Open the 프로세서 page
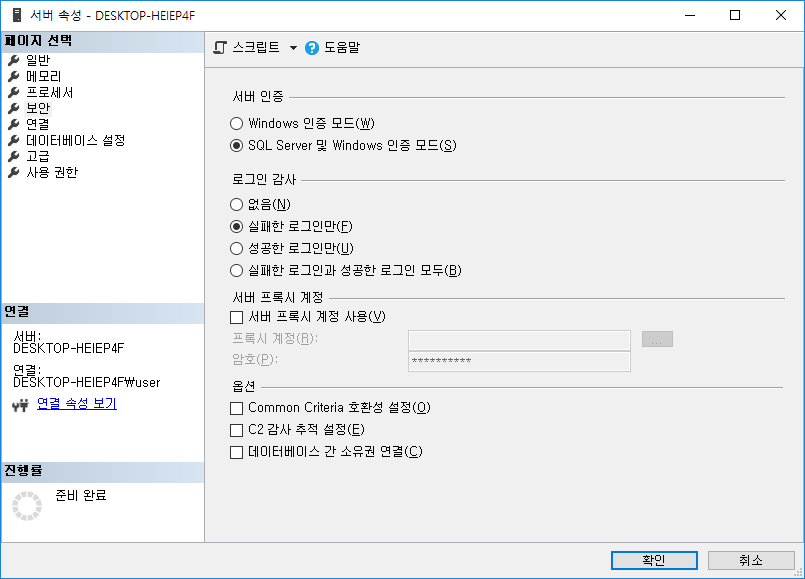This screenshot has width=805, height=579. (50, 92)
